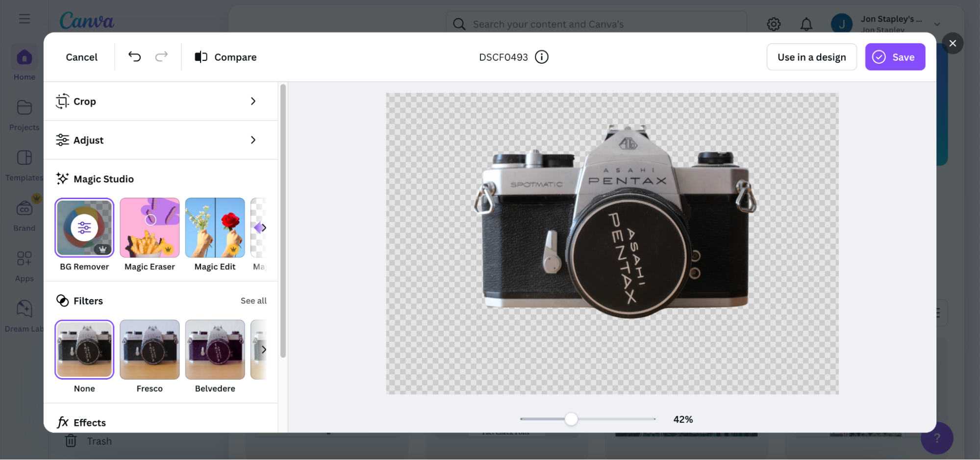Click See all filters link
The width and height of the screenshot is (980, 460).
(253, 301)
